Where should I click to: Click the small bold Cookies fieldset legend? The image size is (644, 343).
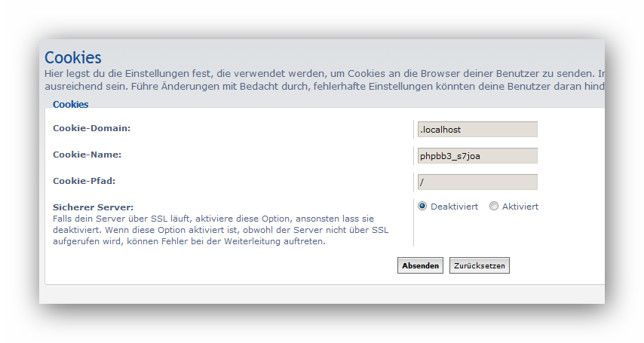click(x=71, y=104)
